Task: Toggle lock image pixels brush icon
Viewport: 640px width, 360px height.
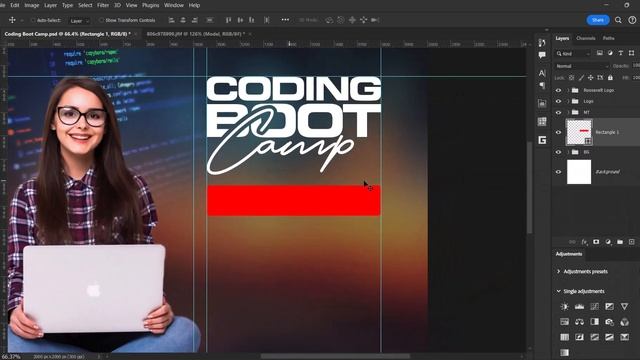Action: pos(581,78)
